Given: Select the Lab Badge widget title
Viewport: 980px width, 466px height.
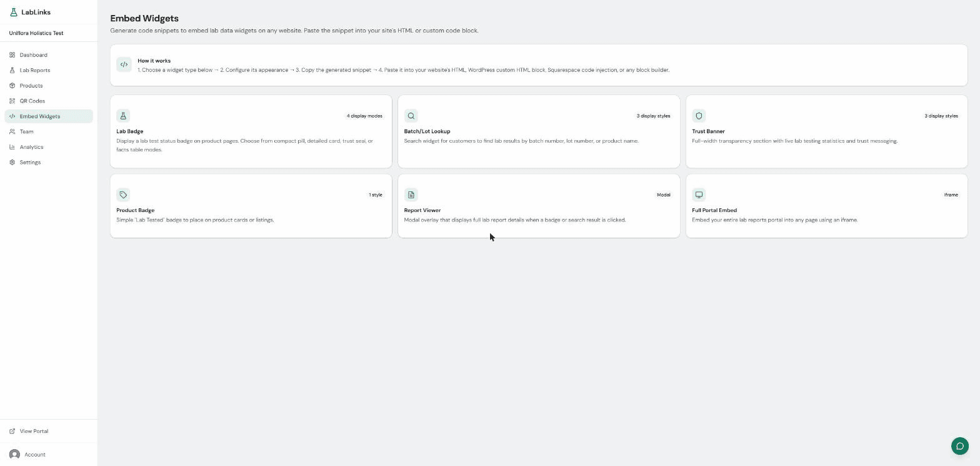Looking at the screenshot, I should click(129, 131).
